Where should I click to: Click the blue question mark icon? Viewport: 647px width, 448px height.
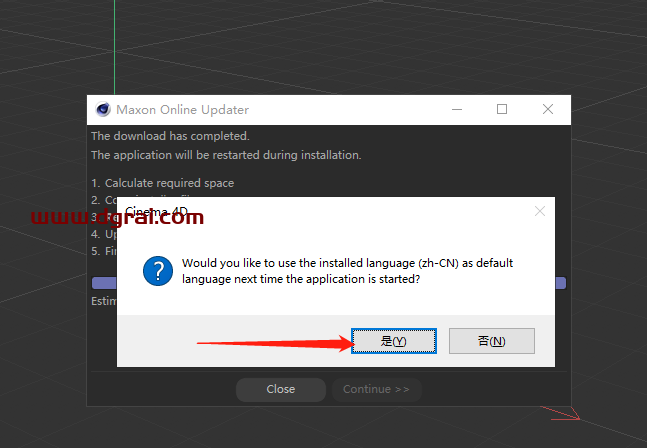coord(157,271)
